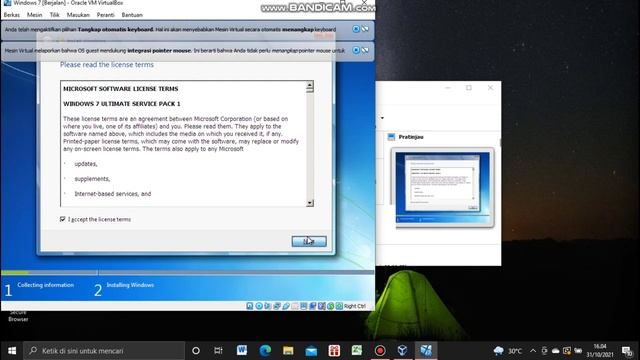640x360 pixels.
Task: Click the Collecting information step label
Action: coord(45,285)
